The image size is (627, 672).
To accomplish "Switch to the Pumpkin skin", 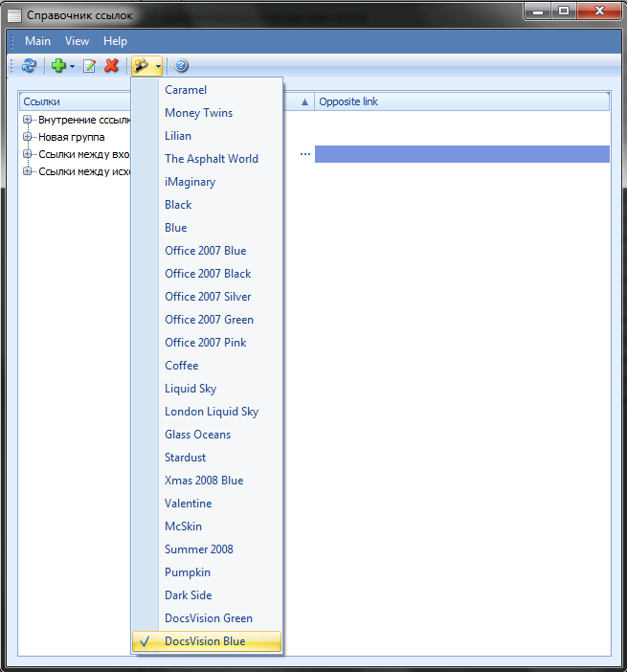I will coord(207,572).
